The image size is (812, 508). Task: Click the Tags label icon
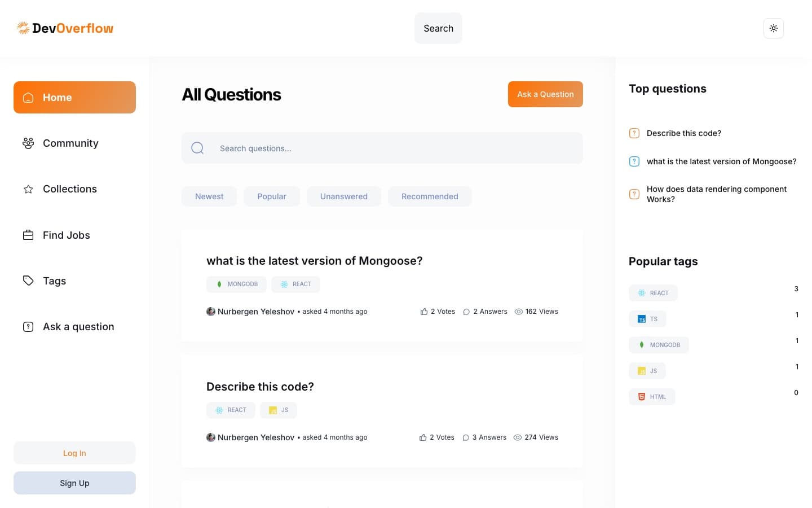tap(28, 281)
